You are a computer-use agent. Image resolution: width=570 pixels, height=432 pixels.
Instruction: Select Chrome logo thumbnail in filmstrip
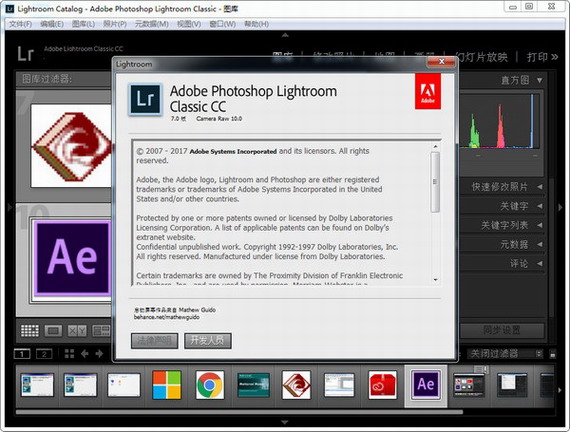click(x=210, y=385)
